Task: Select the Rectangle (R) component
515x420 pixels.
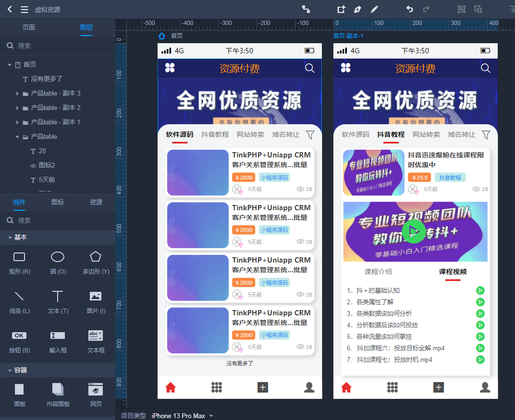Action: 19,263
